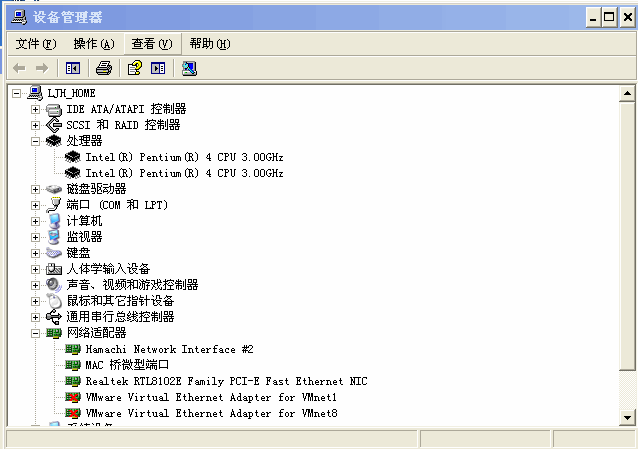Click the vertical scrollbar thumb
Image resolution: width=638 pixels, height=449 pixels.
627,236
